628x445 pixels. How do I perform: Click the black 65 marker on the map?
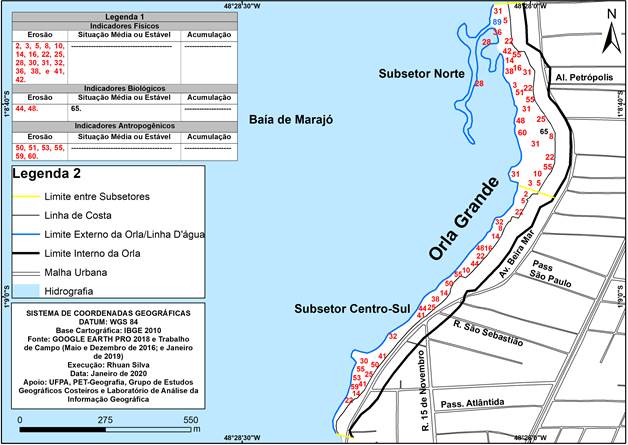click(544, 132)
